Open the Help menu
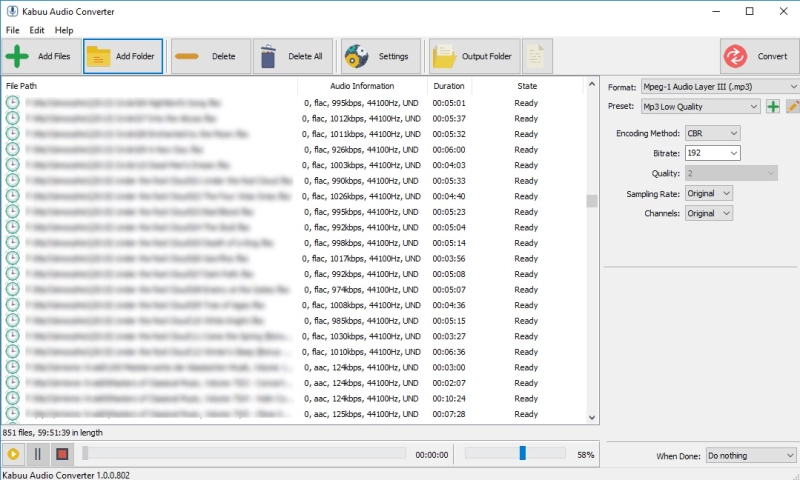Image resolution: width=800 pixels, height=480 pixels. pyautogui.click(x=64, y=30)
